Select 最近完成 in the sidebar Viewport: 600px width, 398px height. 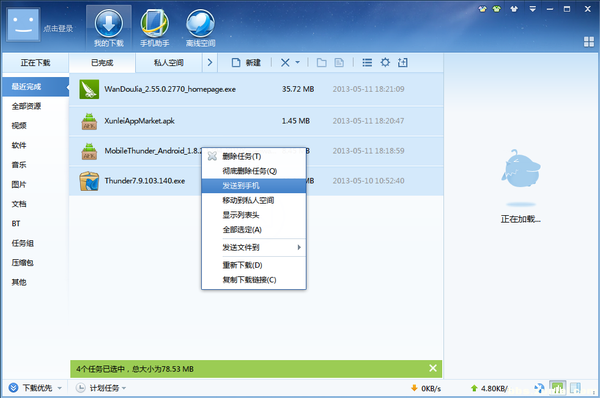click(35, 86)
